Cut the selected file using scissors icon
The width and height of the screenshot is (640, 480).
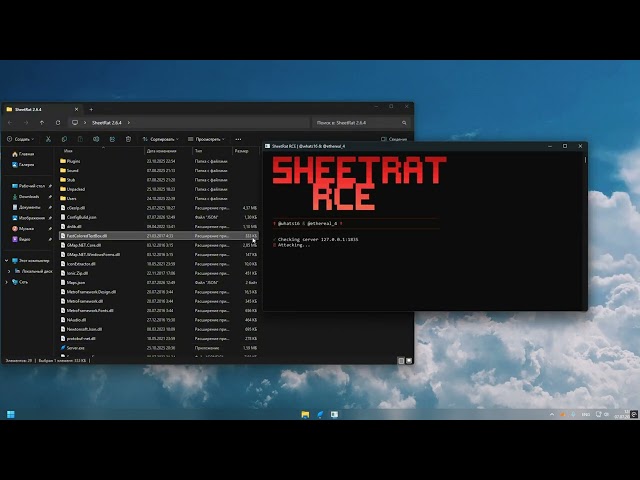[x=48, y=139]
